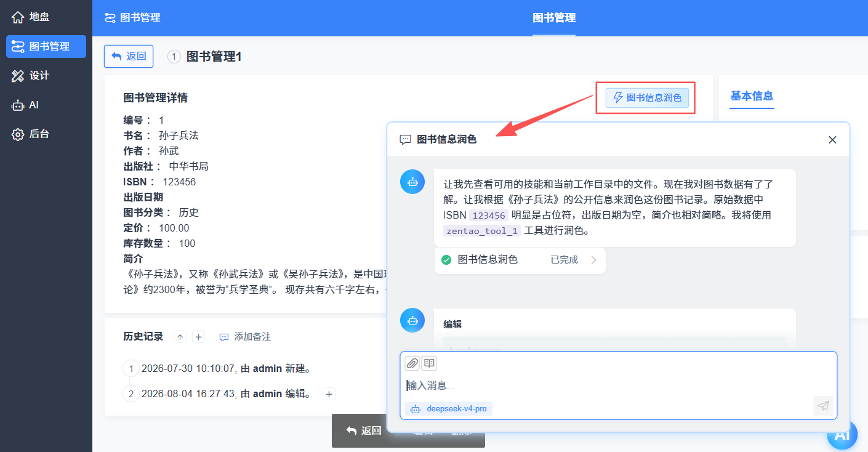Viewport: 868px width, 452px height.
Task: Click the round AI assistant floating button
Action: tap(842, 435)
